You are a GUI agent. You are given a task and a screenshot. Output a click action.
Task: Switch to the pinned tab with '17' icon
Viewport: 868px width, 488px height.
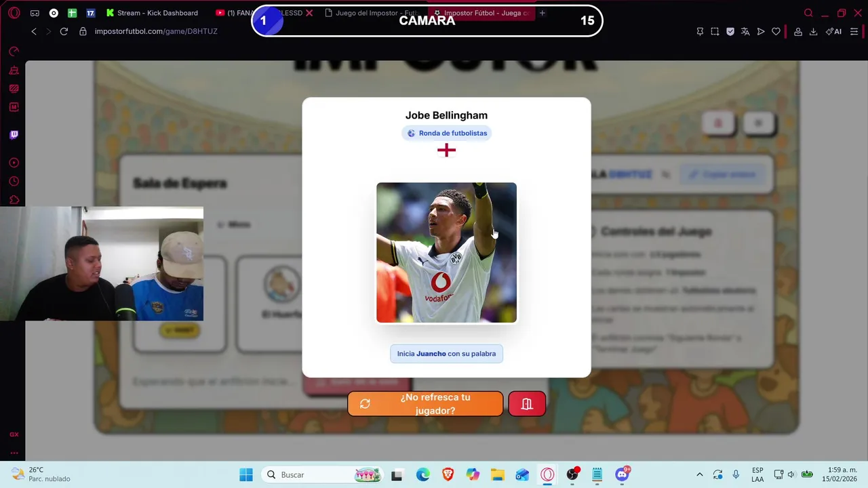(90, 13)
